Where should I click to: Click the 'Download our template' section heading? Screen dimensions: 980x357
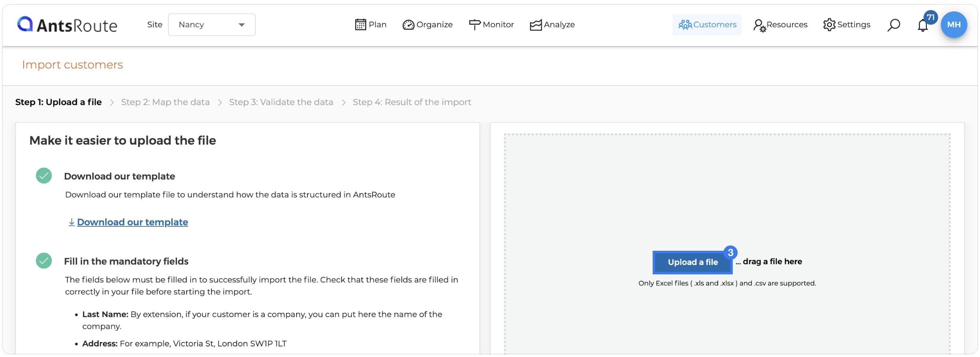(120, 176)
